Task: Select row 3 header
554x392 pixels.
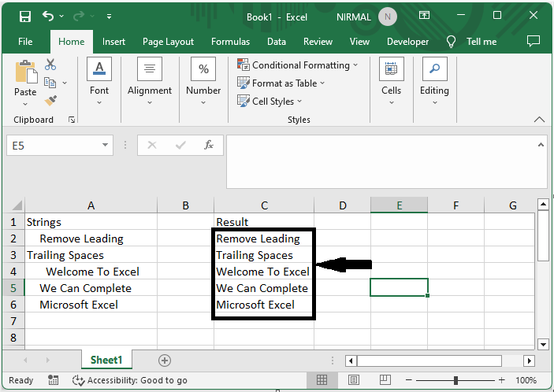Action: pyautogui.click(x=13, y=255)
